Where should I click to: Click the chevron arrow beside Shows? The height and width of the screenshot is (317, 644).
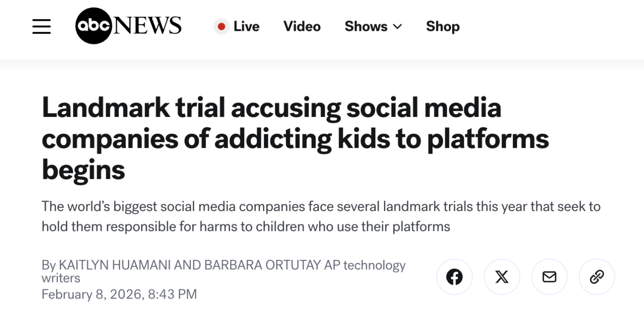tap(397, 27)
